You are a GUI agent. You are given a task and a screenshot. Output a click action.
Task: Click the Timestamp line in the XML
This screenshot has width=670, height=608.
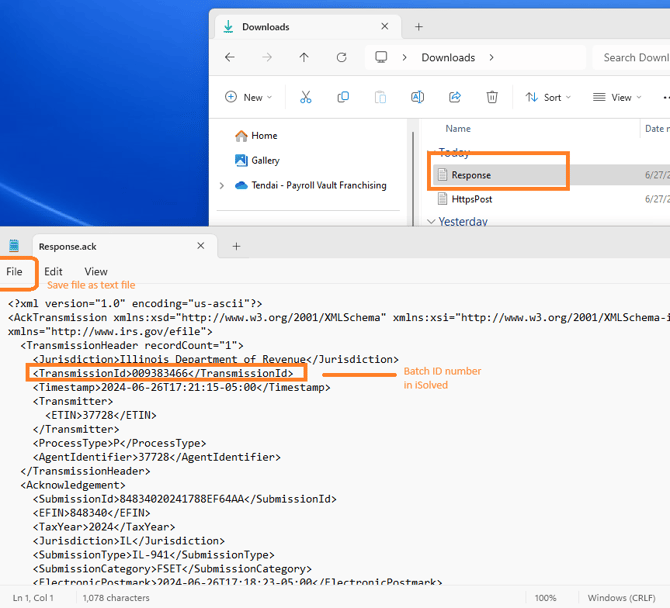click(182, 388)
